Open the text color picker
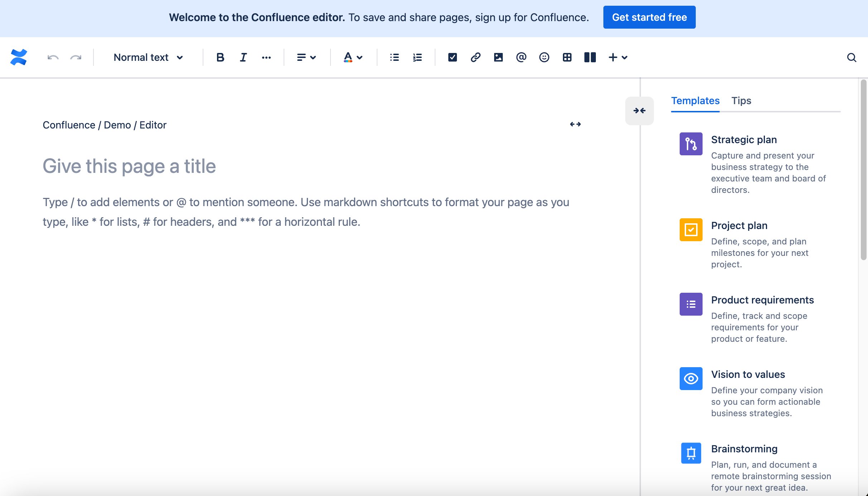This screenshot has width=868, height=496. (353, 57)
